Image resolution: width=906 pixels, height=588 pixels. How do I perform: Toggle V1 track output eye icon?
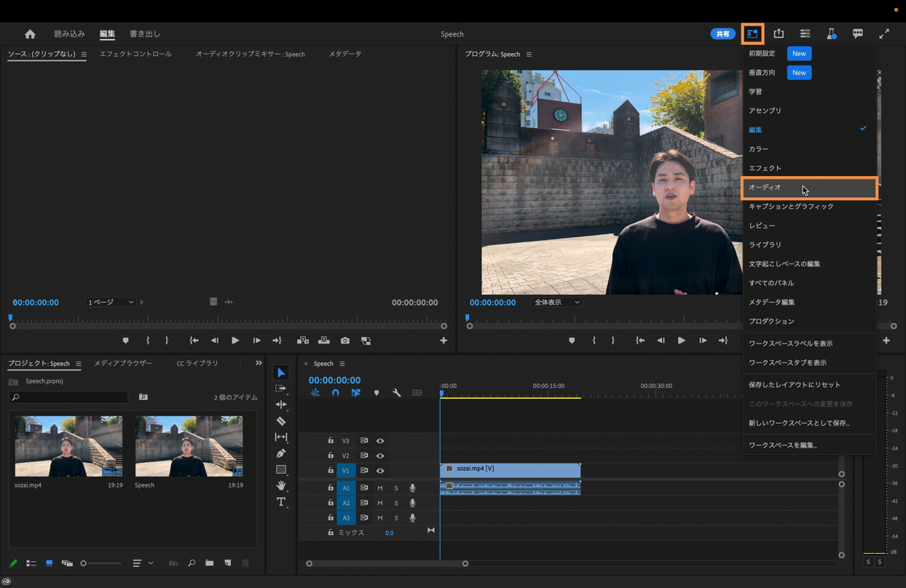click(x=380, y=471)
